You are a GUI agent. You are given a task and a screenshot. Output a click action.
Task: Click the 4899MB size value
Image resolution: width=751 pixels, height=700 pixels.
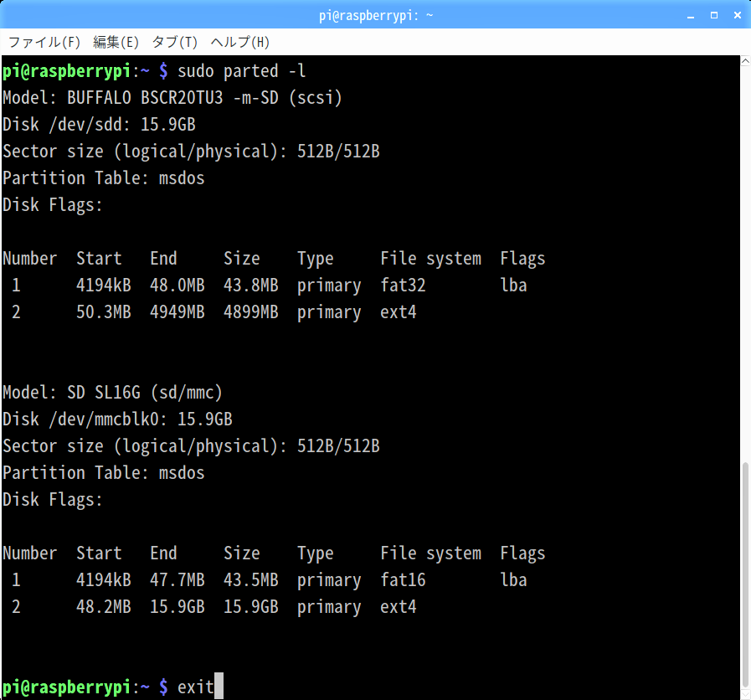point(251,312)
